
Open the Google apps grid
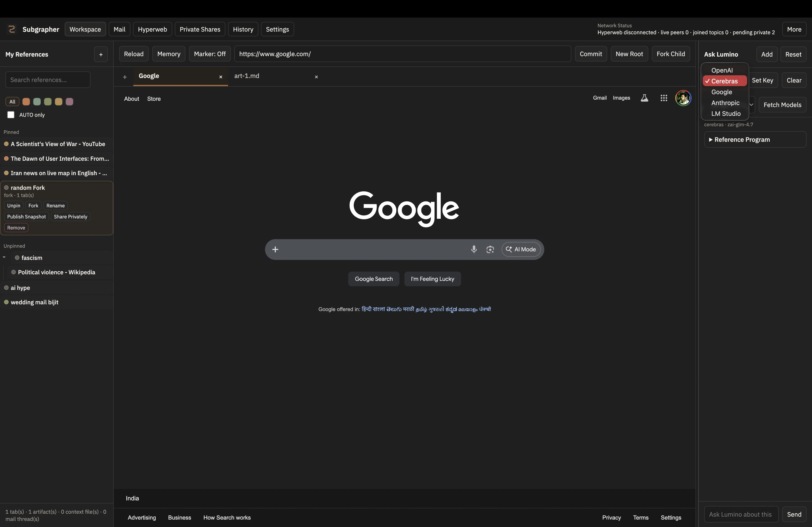point(664,98)
